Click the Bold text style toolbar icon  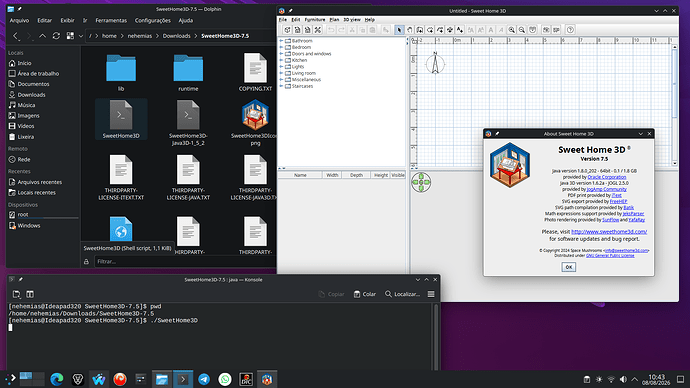coord(491,30)
